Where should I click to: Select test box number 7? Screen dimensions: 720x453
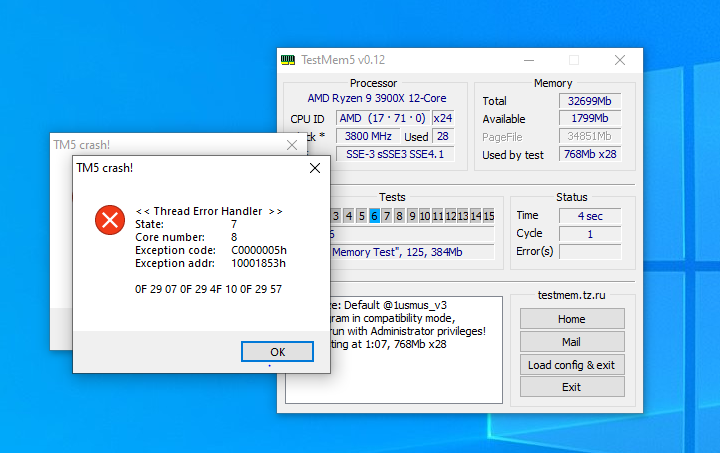pyautogui.click(x=387, y=216)
